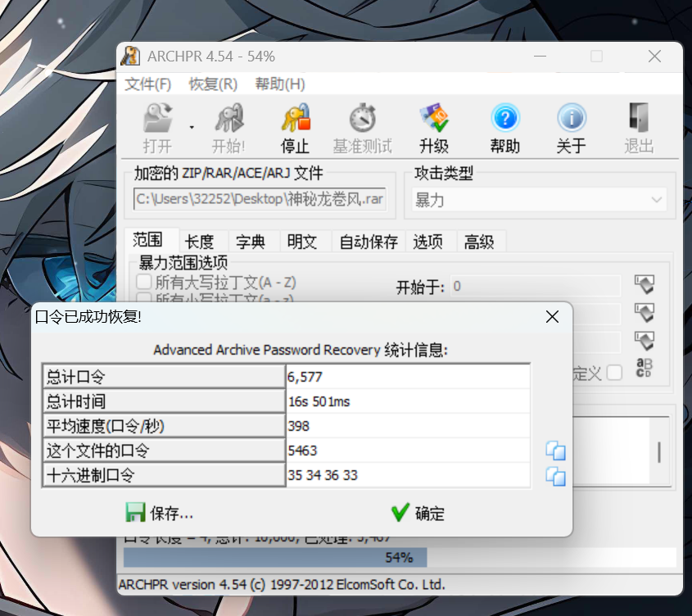
Task: Open the 帮助 (Help) toolbar icon
Action: pos(505,120)
